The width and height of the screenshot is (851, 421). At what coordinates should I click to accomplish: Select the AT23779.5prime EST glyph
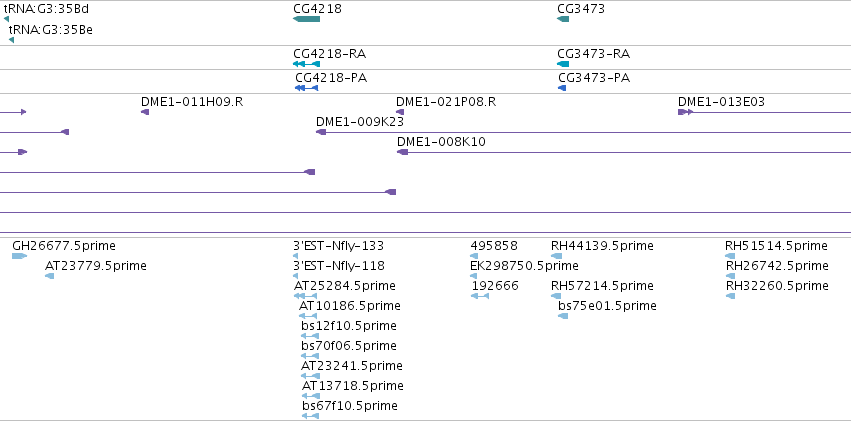[49, 276]
